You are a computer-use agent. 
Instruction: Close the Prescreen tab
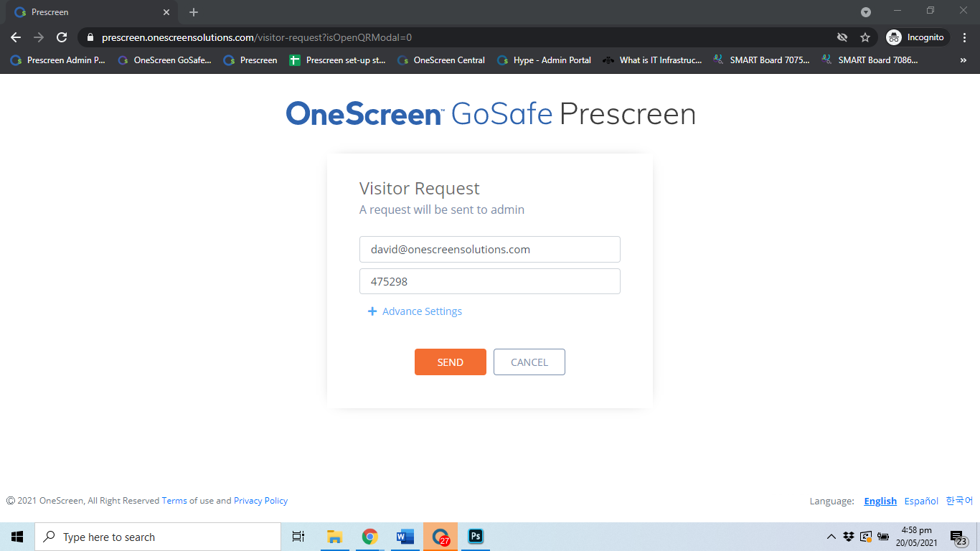(166, 12)
